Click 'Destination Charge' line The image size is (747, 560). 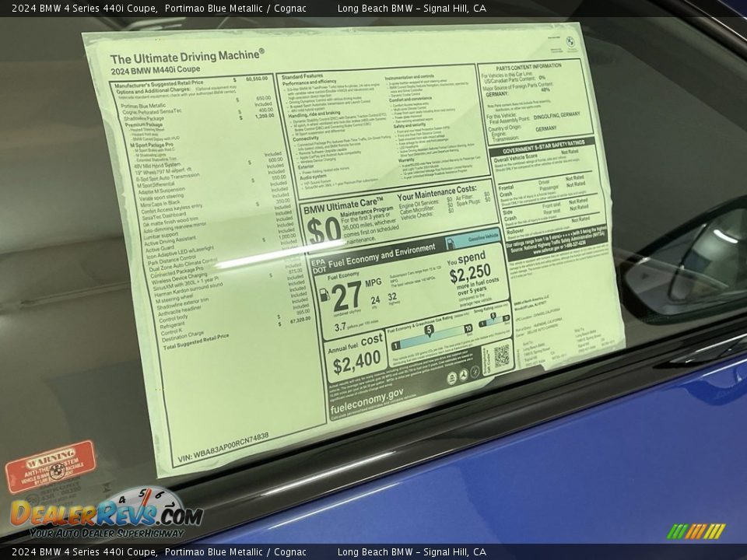coord(183,336)
